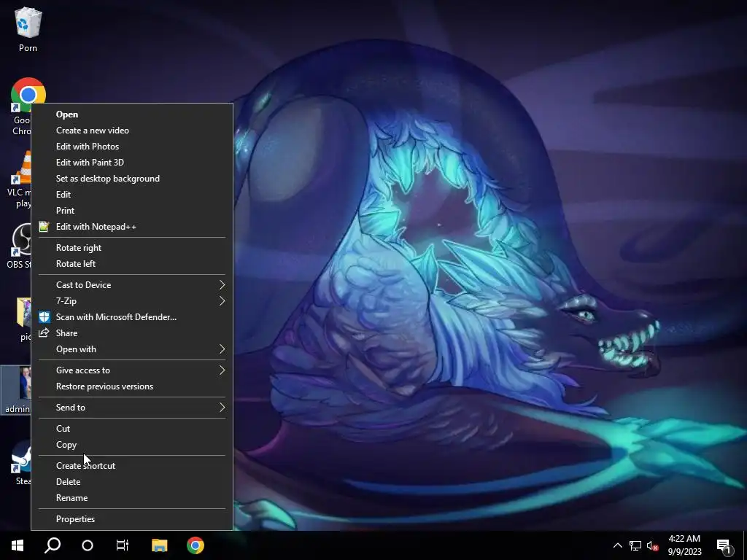Choose Cut in context menu
Screen dimensions: 747x560
(132, 429)
